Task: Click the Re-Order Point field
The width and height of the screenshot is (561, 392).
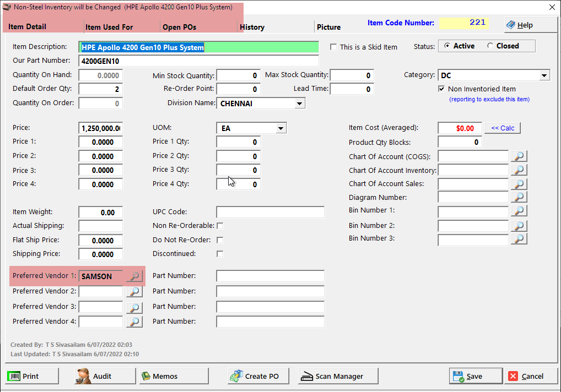Action: click(238, 89)
